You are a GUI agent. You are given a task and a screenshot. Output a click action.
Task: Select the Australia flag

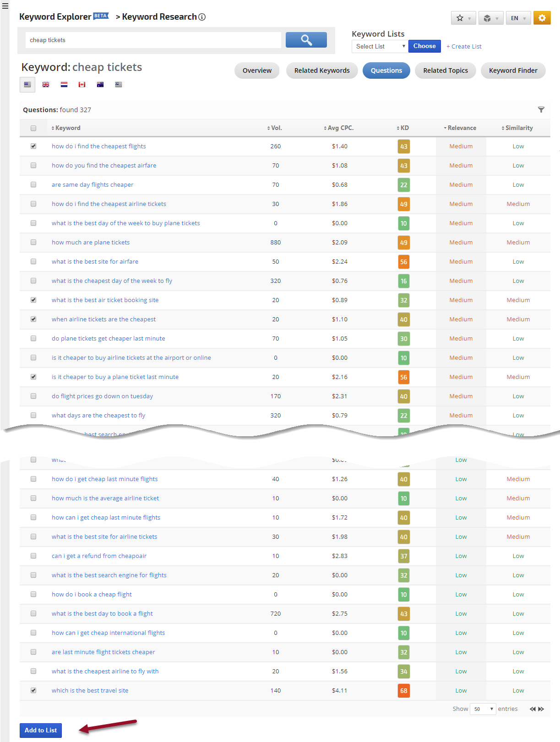[100, 85]
